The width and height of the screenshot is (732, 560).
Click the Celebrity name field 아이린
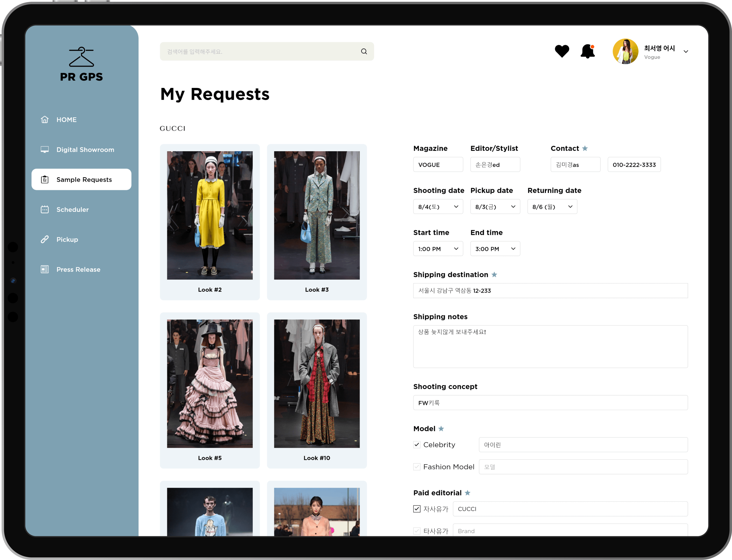583,445
